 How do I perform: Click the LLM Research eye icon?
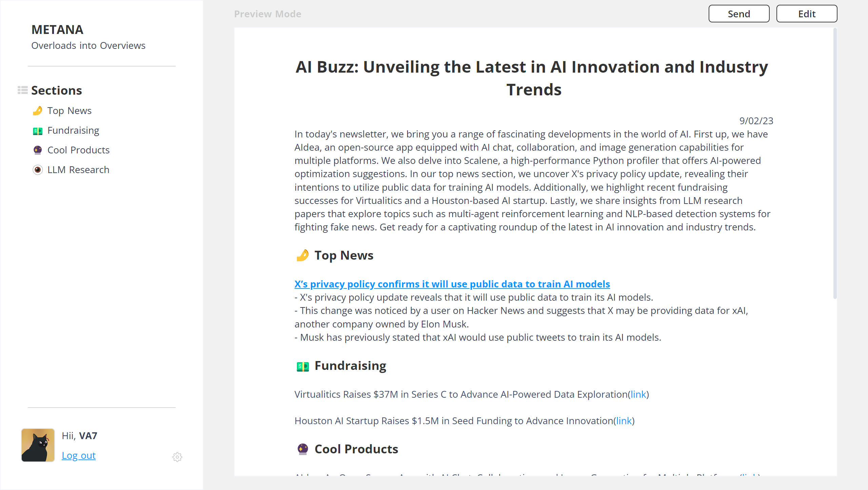tap(38, 170)
